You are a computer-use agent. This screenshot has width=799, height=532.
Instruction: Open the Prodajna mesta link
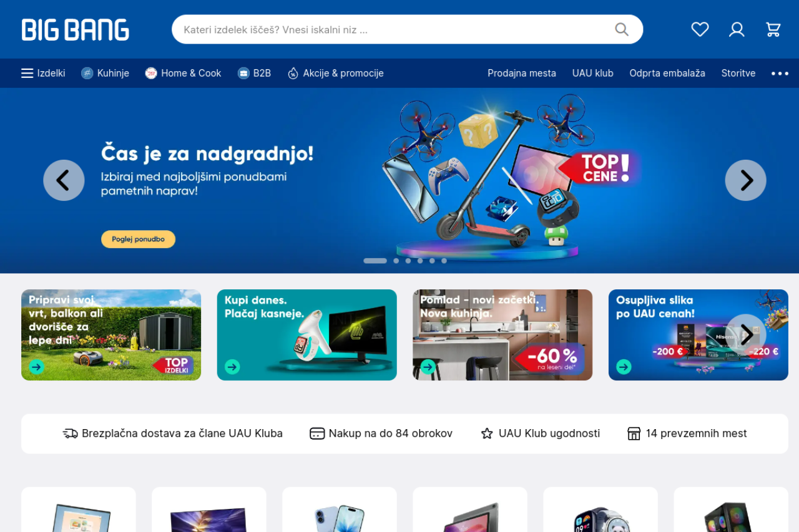[x=522, y=73]
